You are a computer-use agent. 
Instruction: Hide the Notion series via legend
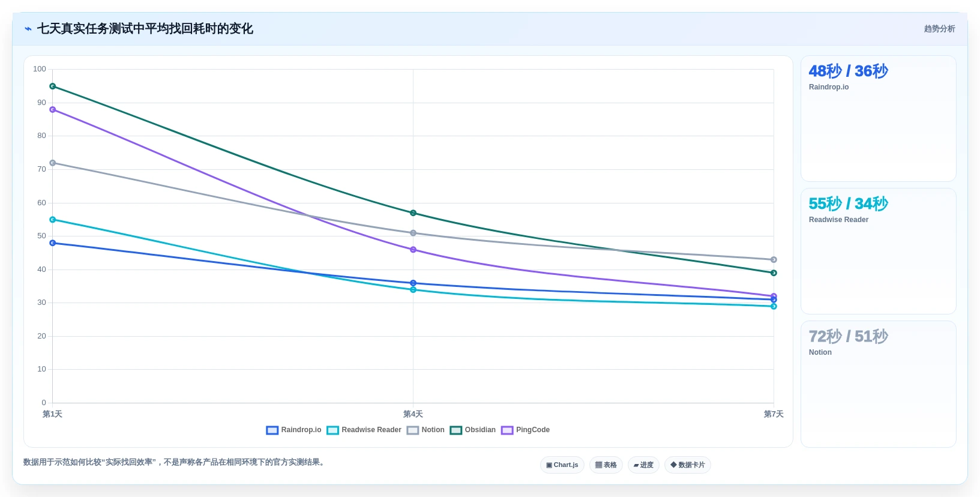(x=425, y=430)
